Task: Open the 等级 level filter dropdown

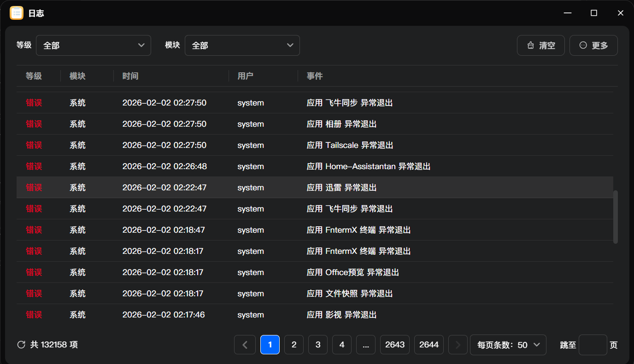Action: point(94,46)
